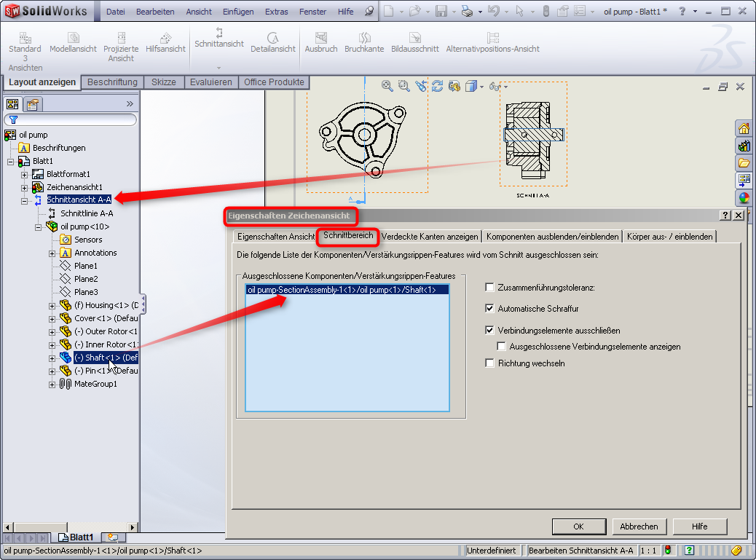Open the Verdeckte Kanten anzeigen tab
The width and height of the screenshot is (756, 560).
pyautogui.click(x=430, y=237)
